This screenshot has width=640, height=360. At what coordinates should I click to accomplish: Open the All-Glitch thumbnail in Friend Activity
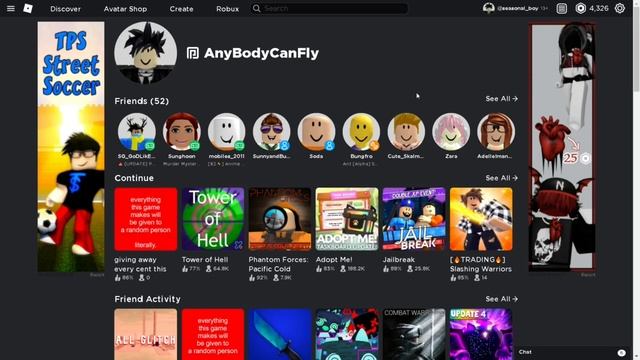(x=146, y=334)
